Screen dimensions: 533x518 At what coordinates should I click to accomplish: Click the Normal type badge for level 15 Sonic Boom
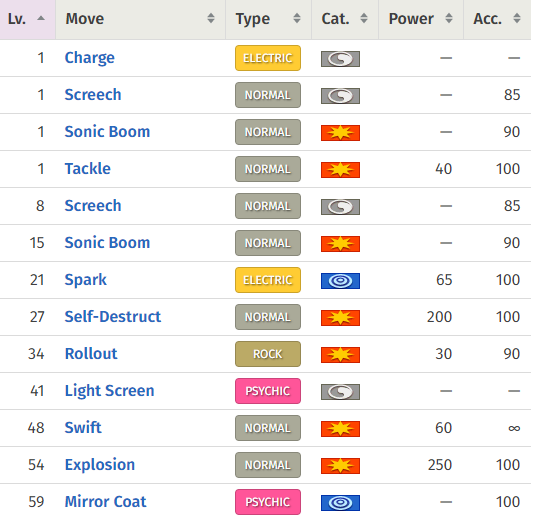pyautogui.click(x=268, y=243)
